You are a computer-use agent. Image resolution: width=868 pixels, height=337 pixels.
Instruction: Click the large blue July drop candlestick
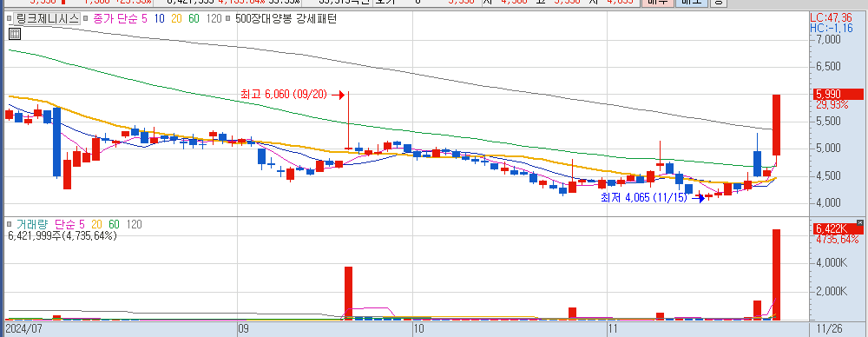tap(56, 142)
